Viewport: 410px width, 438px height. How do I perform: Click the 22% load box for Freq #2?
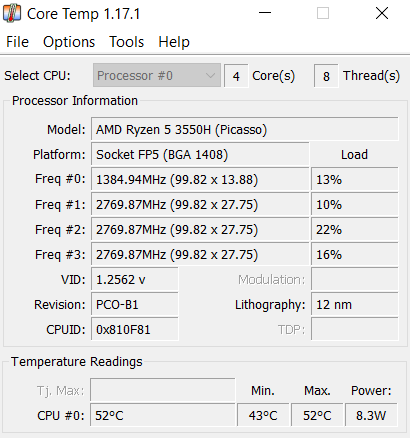coord(355,229)
